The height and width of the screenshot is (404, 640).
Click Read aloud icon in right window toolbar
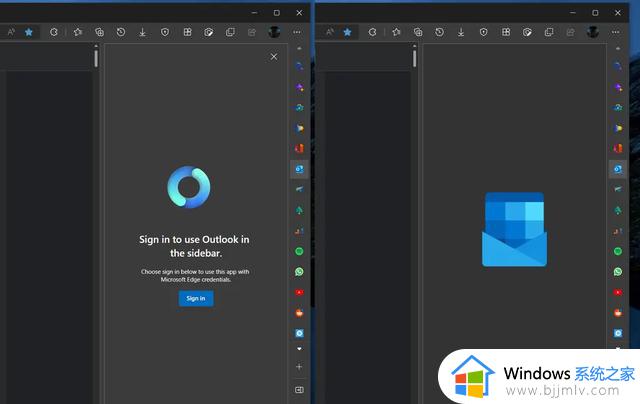pos(330,32)
